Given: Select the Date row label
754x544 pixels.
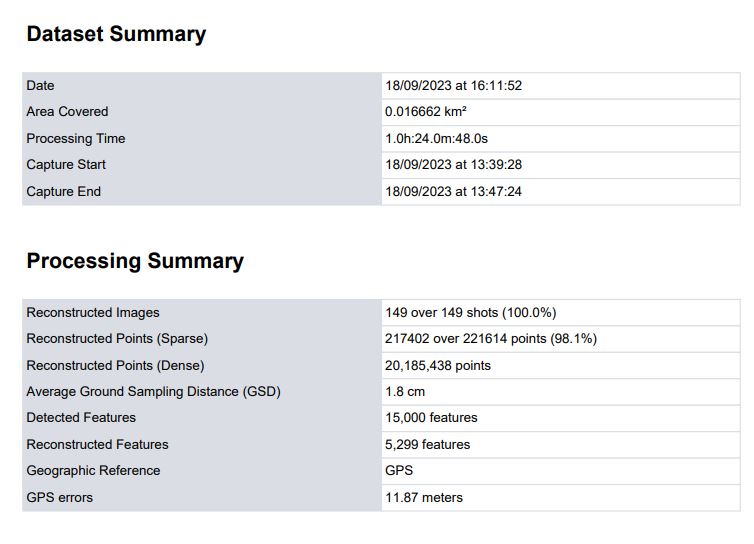Looking at the screenshot, I should (x=40, y=86).
